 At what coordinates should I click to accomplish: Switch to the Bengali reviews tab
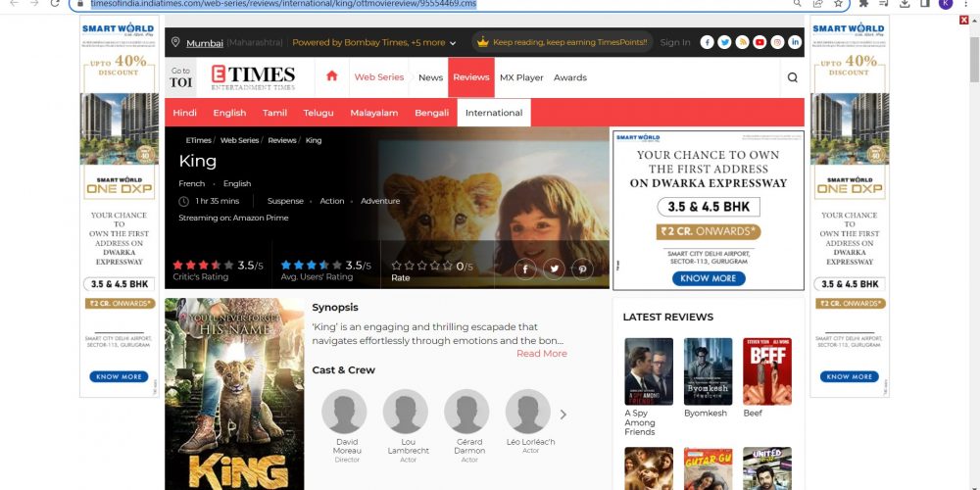point(431,113)
